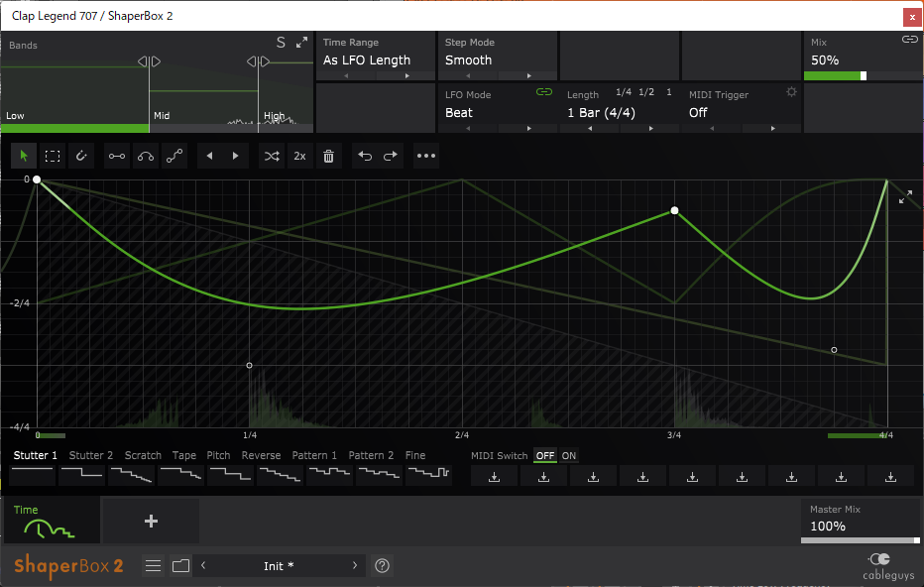Open the Step Mode Smooth dropdown
Image resolution: width=924 pixels, height=587 pixels.
(x=469, y=60)
